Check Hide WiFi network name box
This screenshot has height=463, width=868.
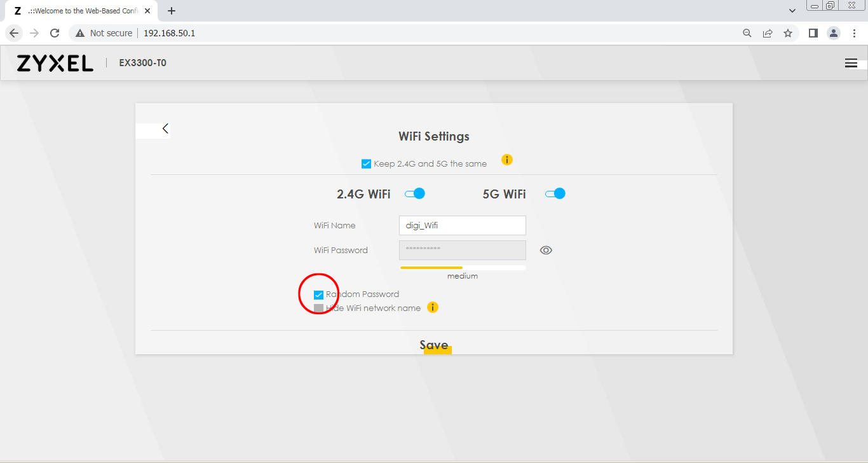[x=318, y=308]
